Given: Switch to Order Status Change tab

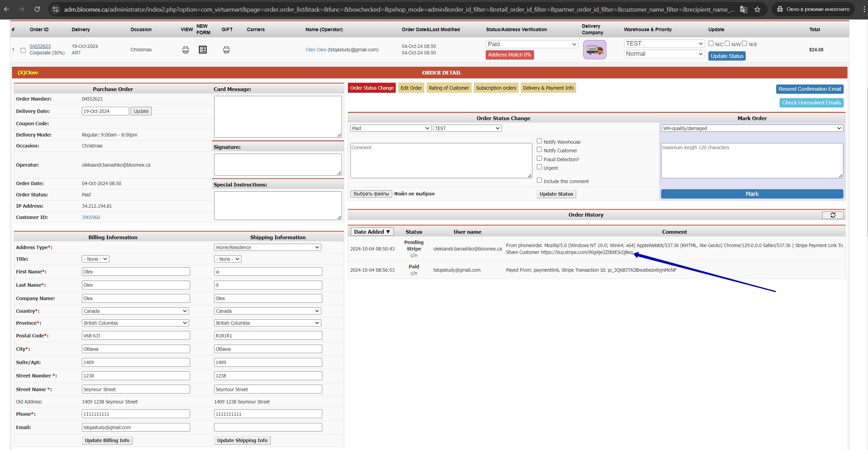Looking at the screenshot, I should point(372,88).
